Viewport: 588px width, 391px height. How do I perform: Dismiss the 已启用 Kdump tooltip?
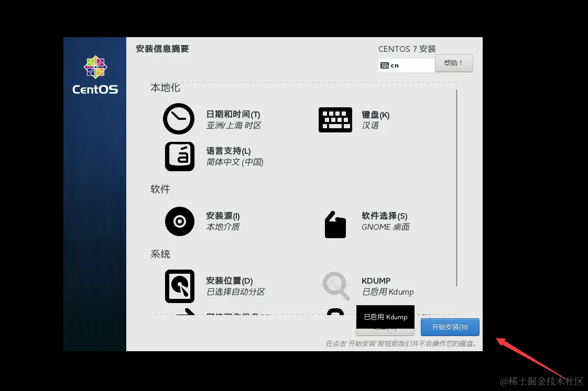(385, 317)
